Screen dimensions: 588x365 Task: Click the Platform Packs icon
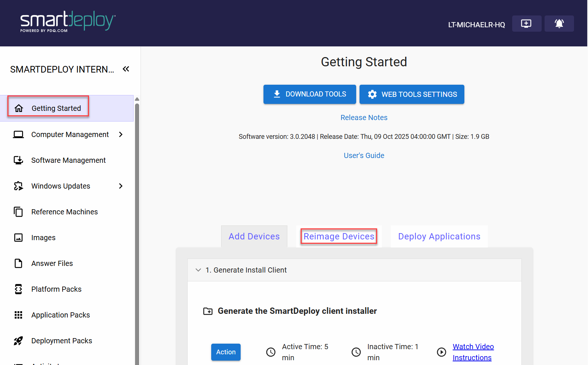pyautogui.click(x=18, y=289)
